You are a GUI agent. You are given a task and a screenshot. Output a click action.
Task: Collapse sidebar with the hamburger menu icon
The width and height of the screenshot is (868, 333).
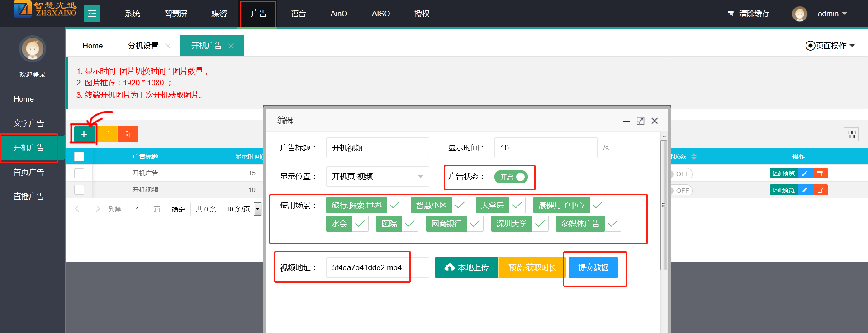click(x=92, y=14)
